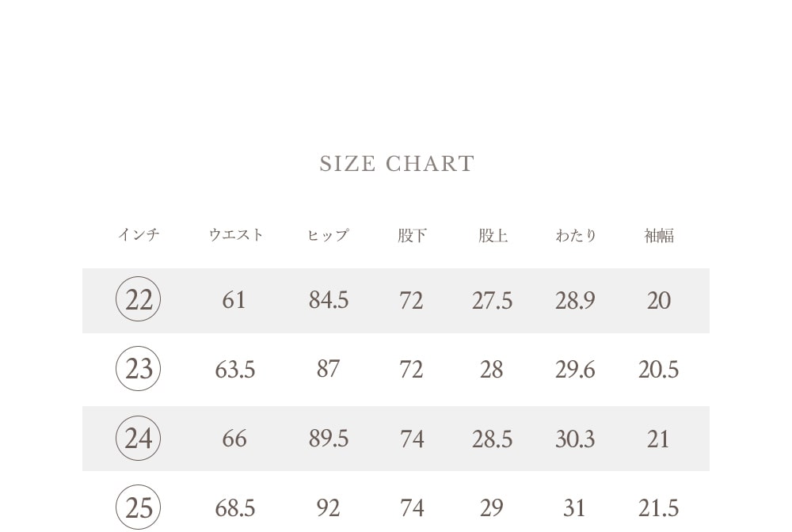Select the わたり column header
Image resolution: width=792 pixels, height=532 pixels.
pos(576,235)
